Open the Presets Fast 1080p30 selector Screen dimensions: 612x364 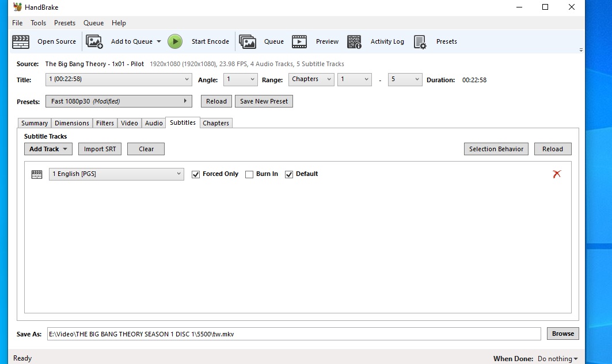(x=119, y=101)
